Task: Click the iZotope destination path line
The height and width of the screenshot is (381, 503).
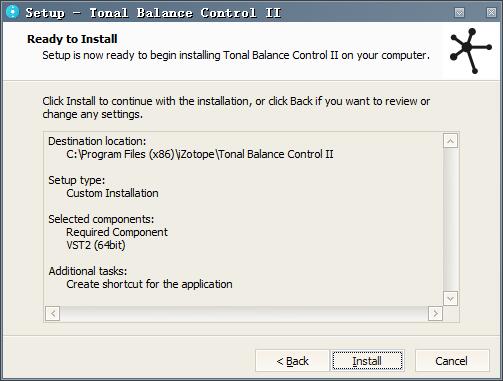Action: pos(200,154)
